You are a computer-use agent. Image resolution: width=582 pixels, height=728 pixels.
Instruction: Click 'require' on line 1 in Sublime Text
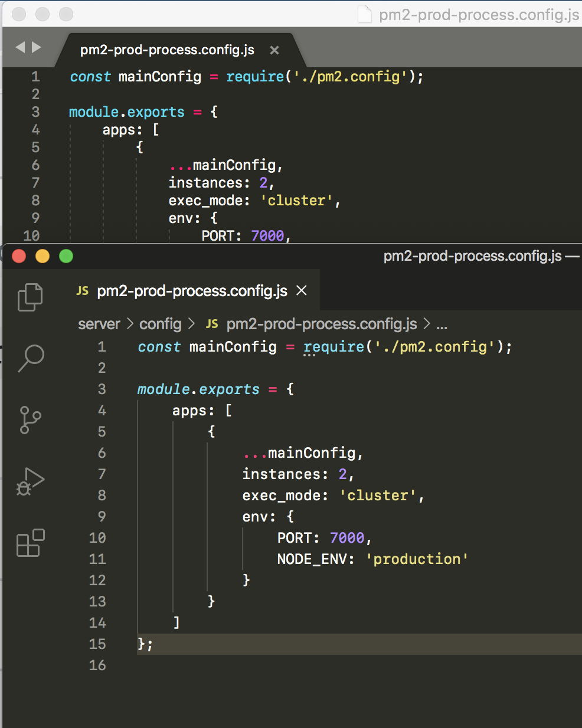[x=255, y=77]
